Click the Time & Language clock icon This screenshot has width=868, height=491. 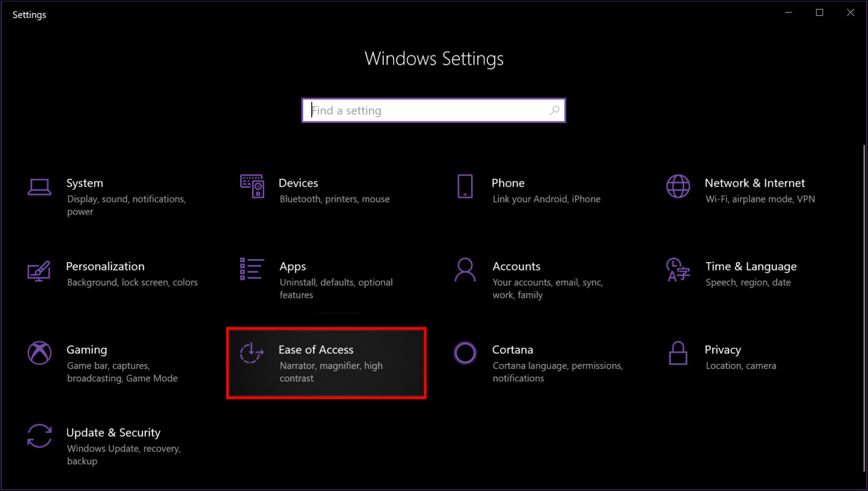(677, 271)
